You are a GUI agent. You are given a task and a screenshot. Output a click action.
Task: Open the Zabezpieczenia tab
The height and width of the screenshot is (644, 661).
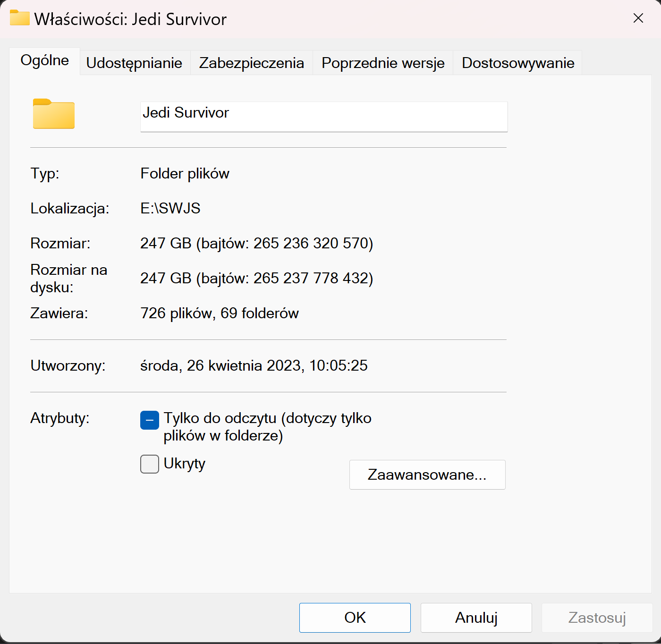tap(252, 63)
